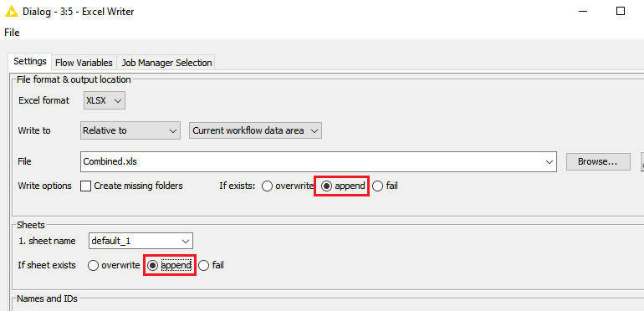Image resolution: width=644 pixels, height=311 pixels.
Task: Minimize the Excel Writer dialog window
Action: pos(582,12)
